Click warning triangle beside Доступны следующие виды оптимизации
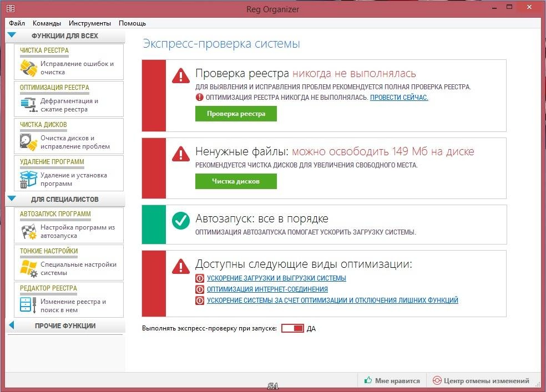The image size is (546, 392). (x=181, y=267)
